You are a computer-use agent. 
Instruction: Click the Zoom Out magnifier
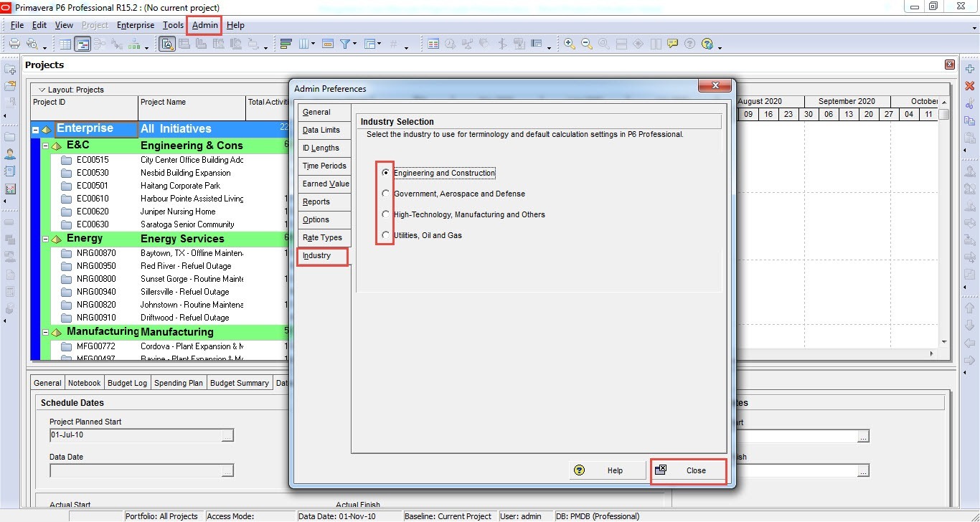587,44
